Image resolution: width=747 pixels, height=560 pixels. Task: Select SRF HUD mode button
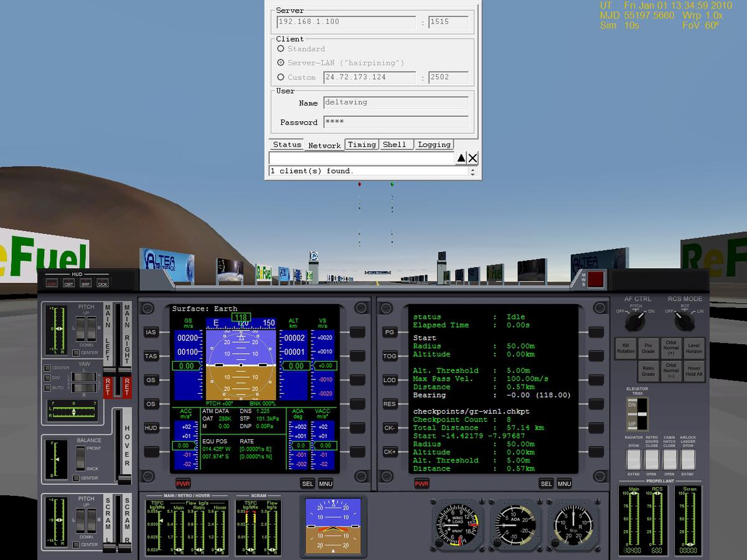point(86,282)
